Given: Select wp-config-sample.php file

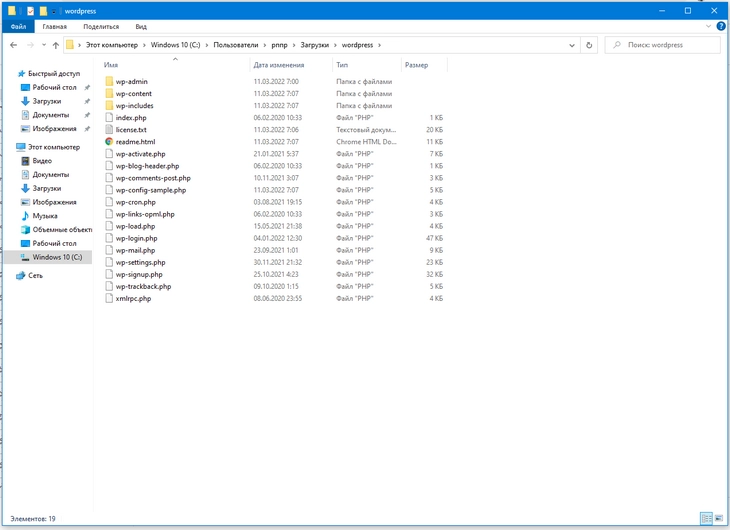Looking at the screenshot, I should [x=151, y=190].
